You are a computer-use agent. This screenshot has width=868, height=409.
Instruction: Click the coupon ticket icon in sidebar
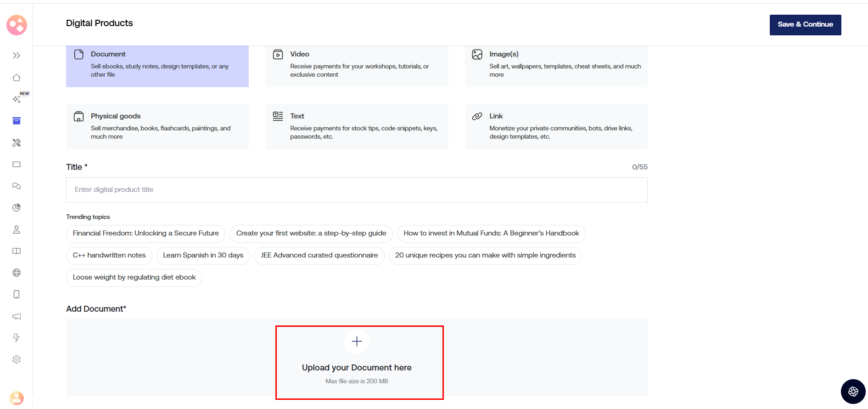(17, 164)
